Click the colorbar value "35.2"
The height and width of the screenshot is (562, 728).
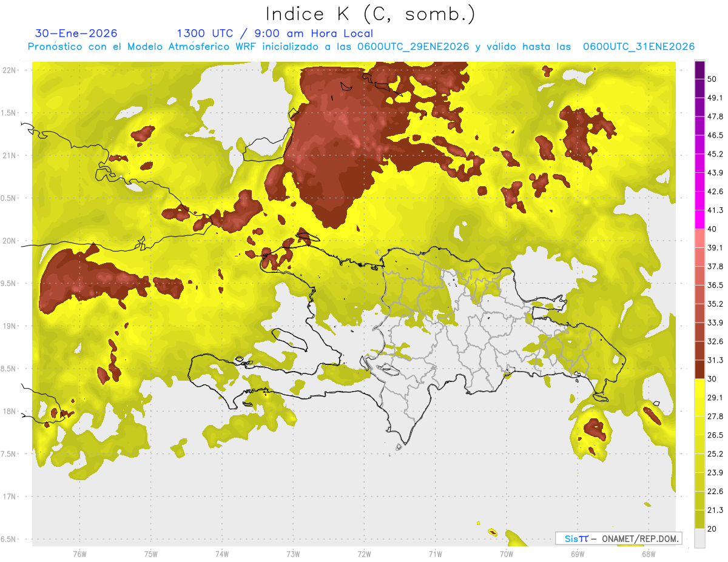click(715, 304)
